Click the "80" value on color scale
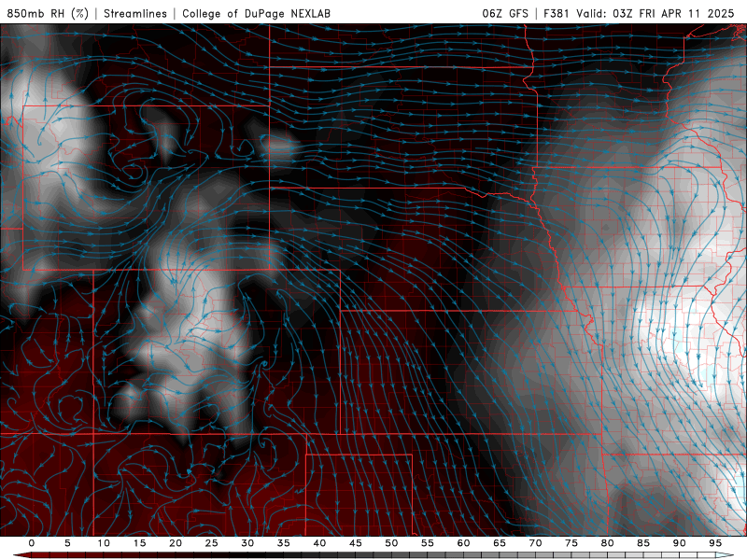 607,543
